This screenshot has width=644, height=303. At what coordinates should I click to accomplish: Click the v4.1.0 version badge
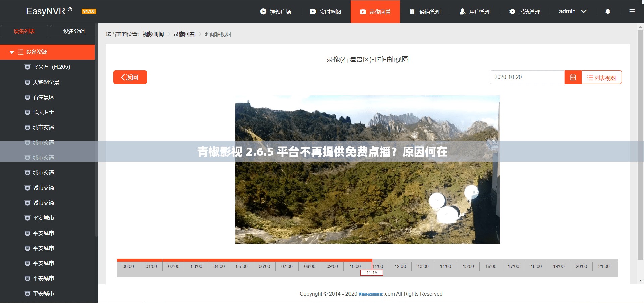pos(89,11)
